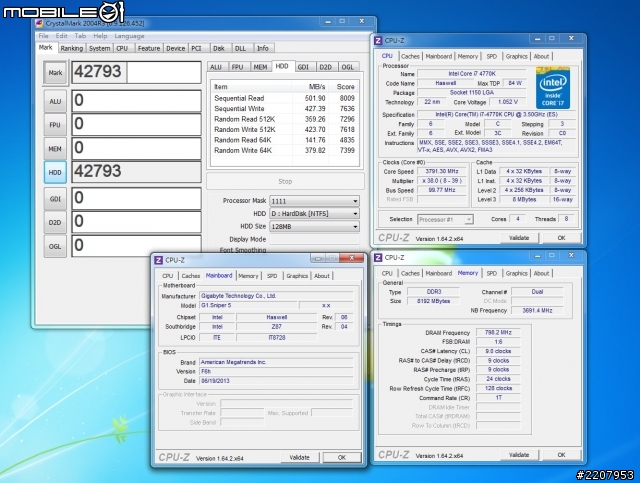This screenshot has width=640, height=483.
Task: Select the ALU results sub-tab
Action: pos(216,67)
